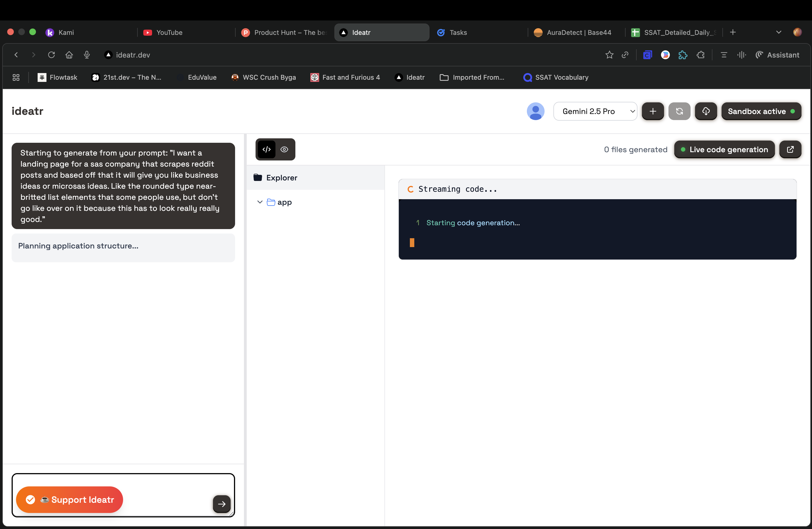Toggle Sandbox active status button
The height and width of the screenshot is (529, 812).
pyautogui.click(x=761, y=111)
